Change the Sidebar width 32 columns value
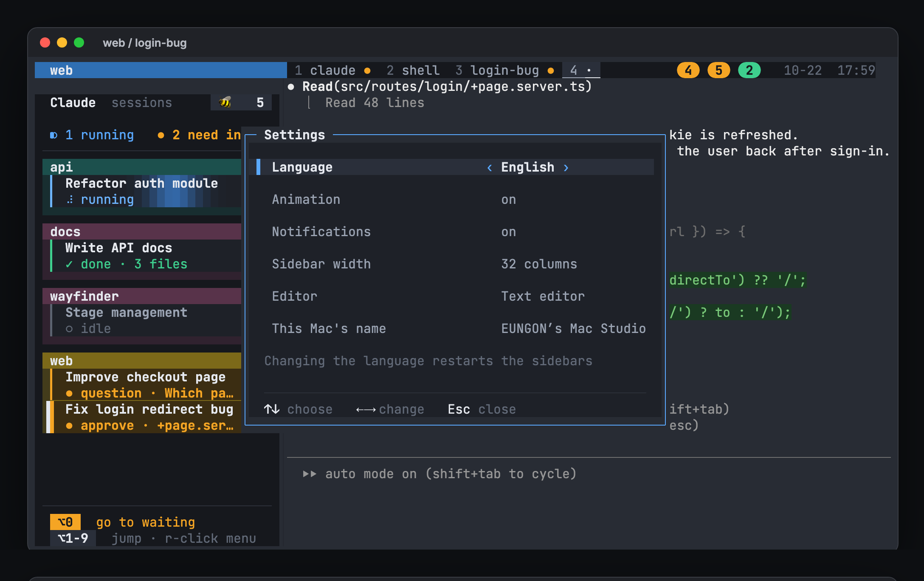 coord(539,264)
